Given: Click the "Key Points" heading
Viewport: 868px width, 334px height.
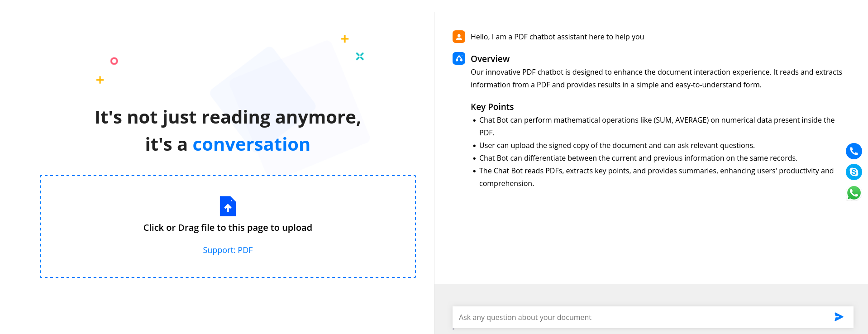Looking at the screenshot, I should [492, 107].
